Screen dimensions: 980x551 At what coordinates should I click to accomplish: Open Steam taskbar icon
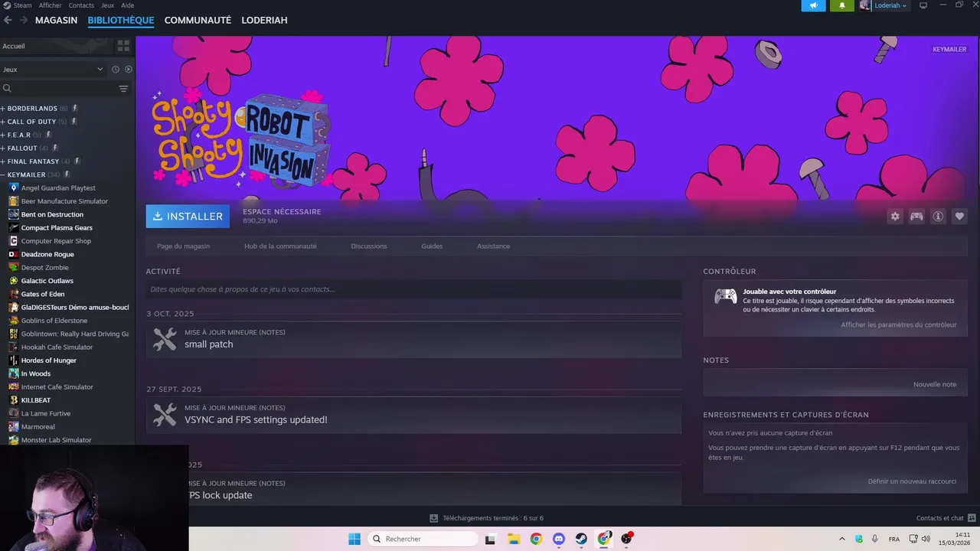click(x=581, y=539)
